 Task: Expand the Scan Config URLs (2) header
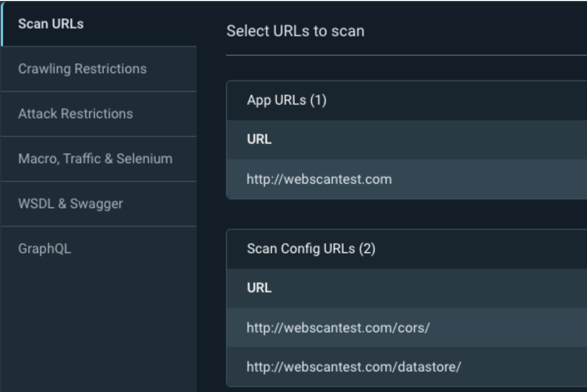tap(311, 249)
